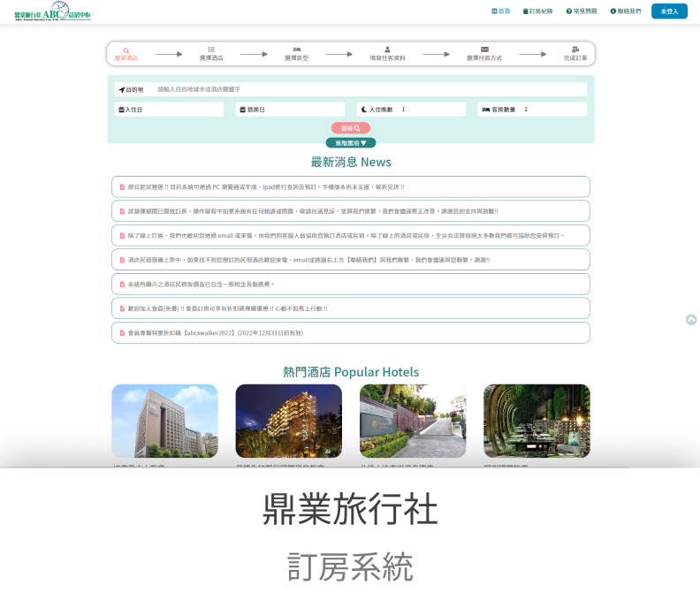Open news item with code abcxwalker2022
Screen dimensions: 700x608
[351, 333]
